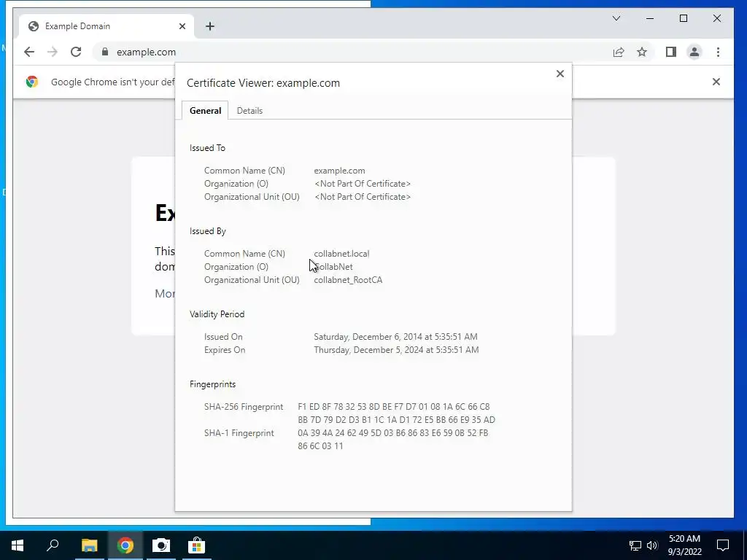747x560 pixels.
Task: Click issued-to common name example.com
Action: tap(339, 171)
